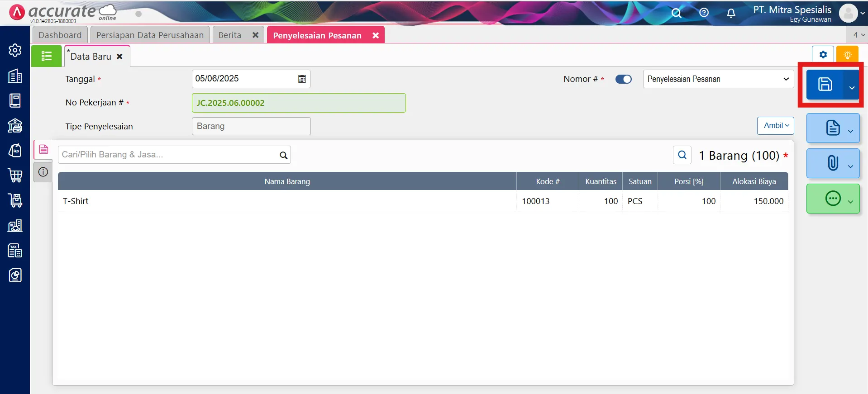868x394 pixels.
Task: Expand the Save button dropdown arrow
Action: pos(851,88)
